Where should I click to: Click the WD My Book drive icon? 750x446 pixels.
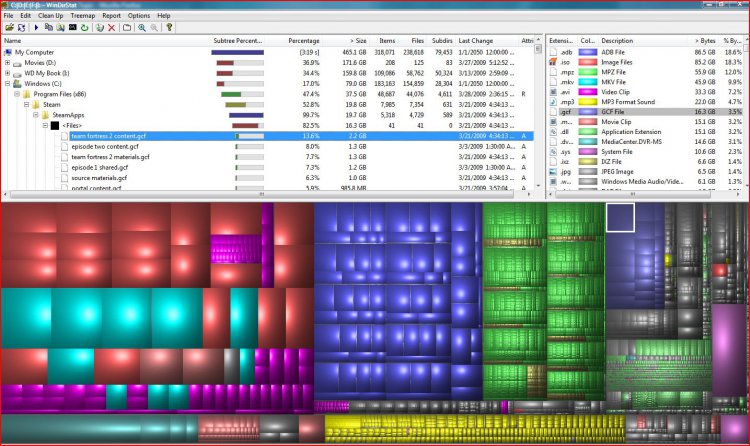(17, 73)
